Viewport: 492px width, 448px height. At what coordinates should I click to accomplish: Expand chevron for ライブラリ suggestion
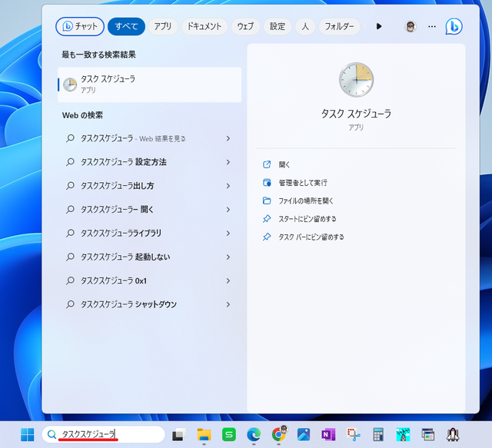(x=228, y=233)
